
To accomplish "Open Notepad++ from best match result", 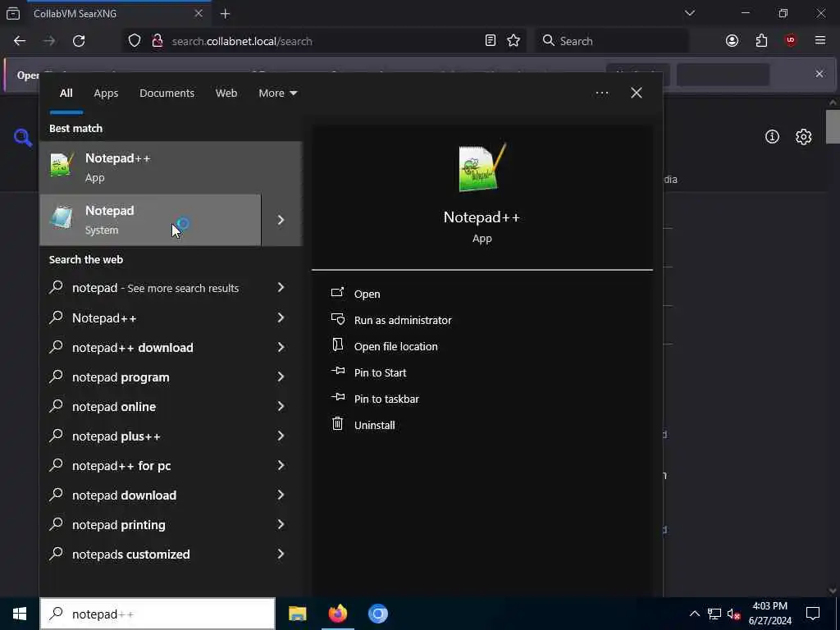I will pyautogui.click(x=171, y=167).
